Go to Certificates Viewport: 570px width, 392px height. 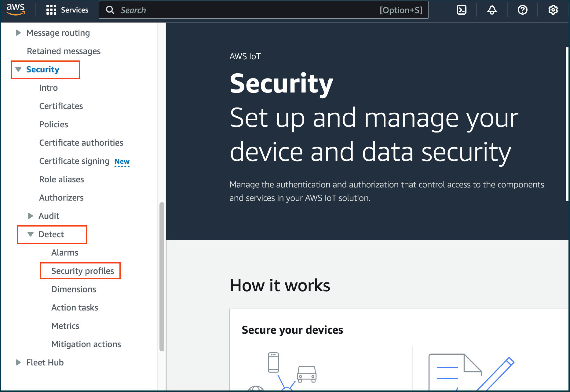click(x=61, y=106)
